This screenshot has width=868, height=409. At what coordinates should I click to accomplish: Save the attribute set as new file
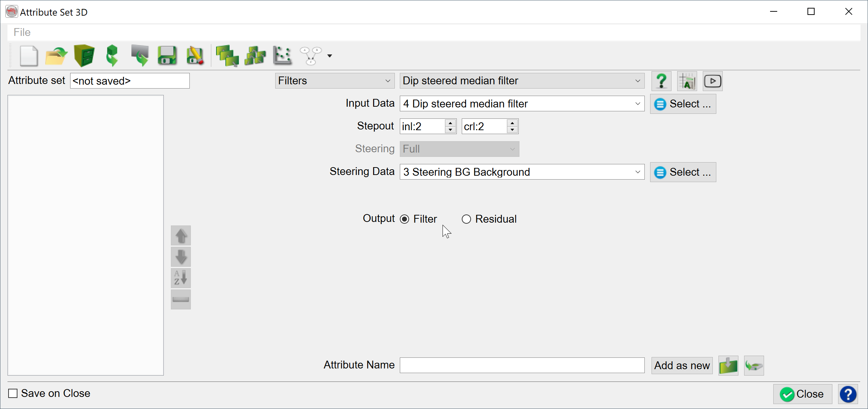coord(194,56)
